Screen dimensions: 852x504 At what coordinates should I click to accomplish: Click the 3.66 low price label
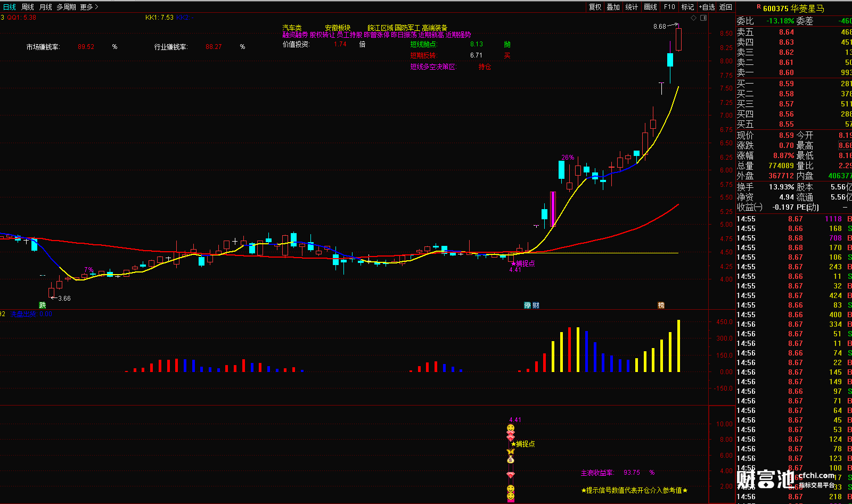coord(64,299)
